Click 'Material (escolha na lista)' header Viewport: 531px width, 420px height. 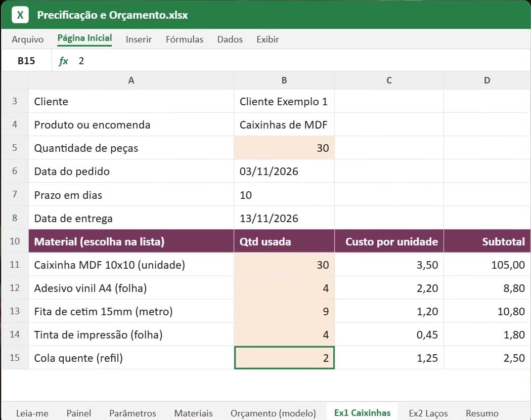(131, 241)
